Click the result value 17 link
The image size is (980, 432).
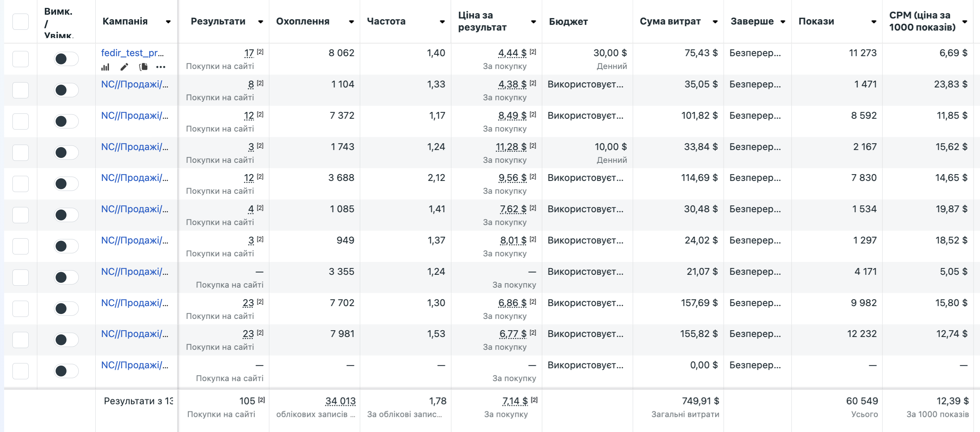click(249, 53)
